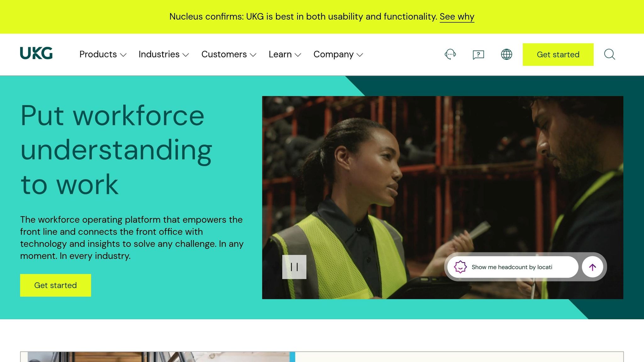644x362 pixels.
Task: Open the contact support headset icon
Action: [450, 54]
